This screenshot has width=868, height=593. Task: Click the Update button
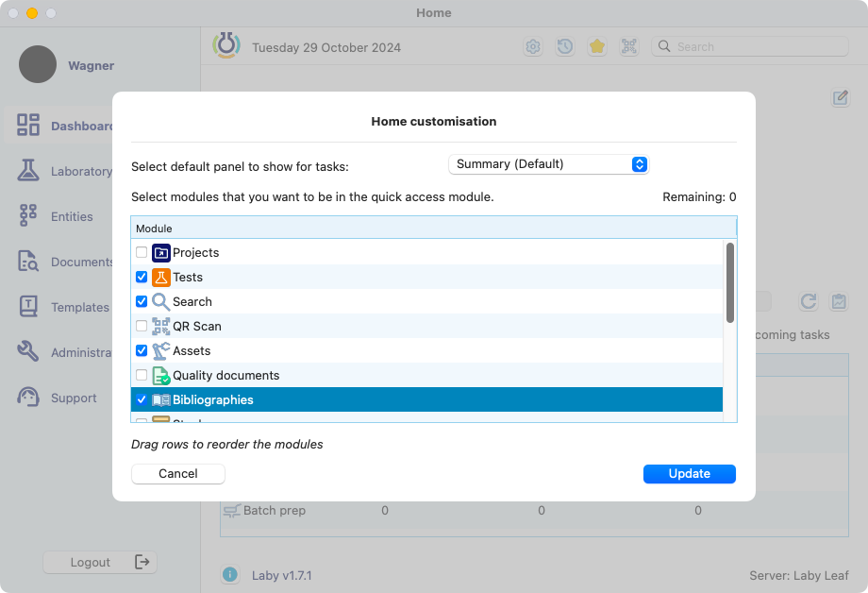(x=689, y=474)
